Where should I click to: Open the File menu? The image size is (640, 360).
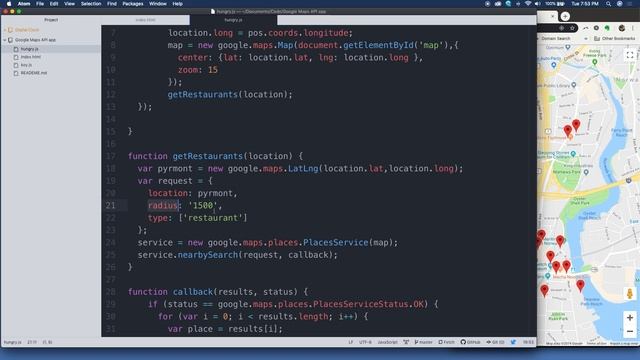[x=40, y=4]
